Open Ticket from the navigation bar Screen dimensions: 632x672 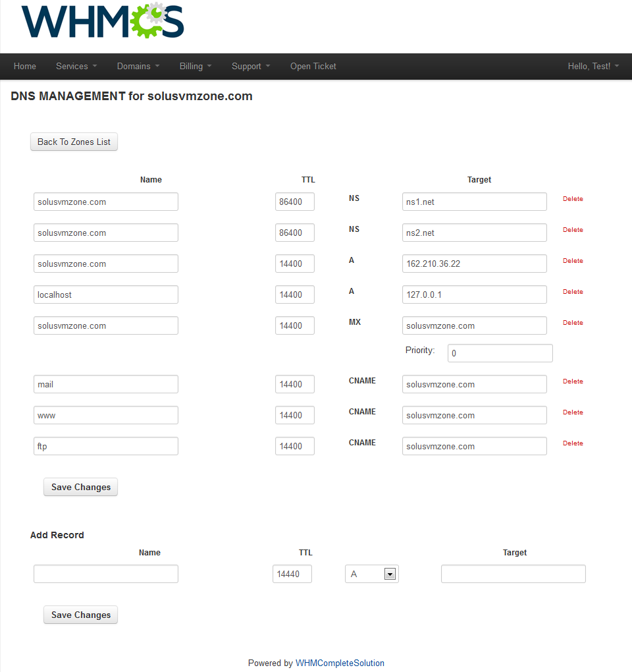[x=313, y=67]
